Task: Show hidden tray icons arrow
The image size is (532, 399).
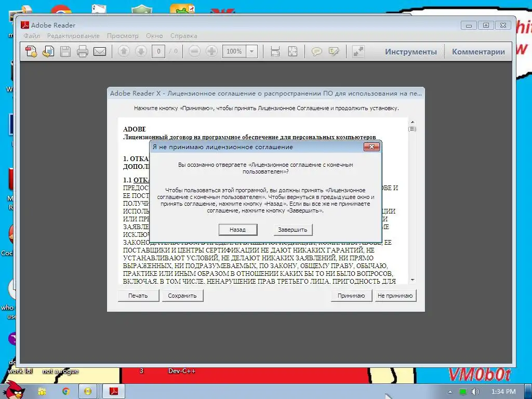Action: (450, 392)
